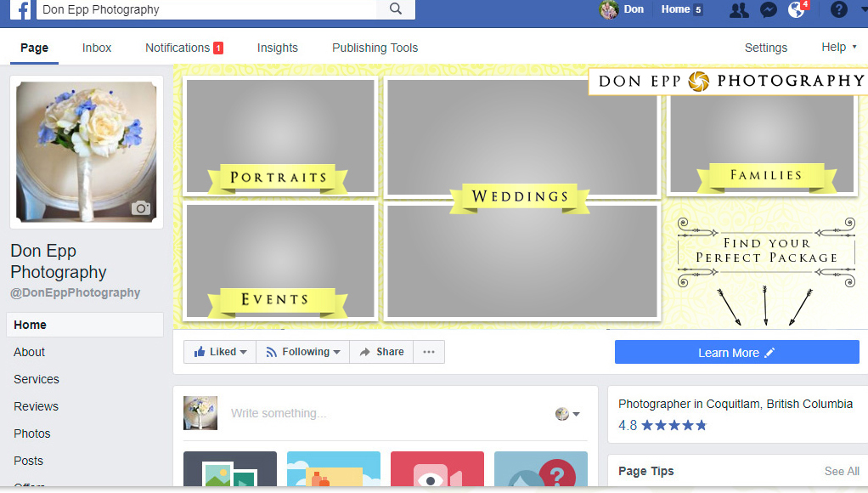Screen dimensions: 868x493
Task: Open the Notifications tab
Action: 183,48
